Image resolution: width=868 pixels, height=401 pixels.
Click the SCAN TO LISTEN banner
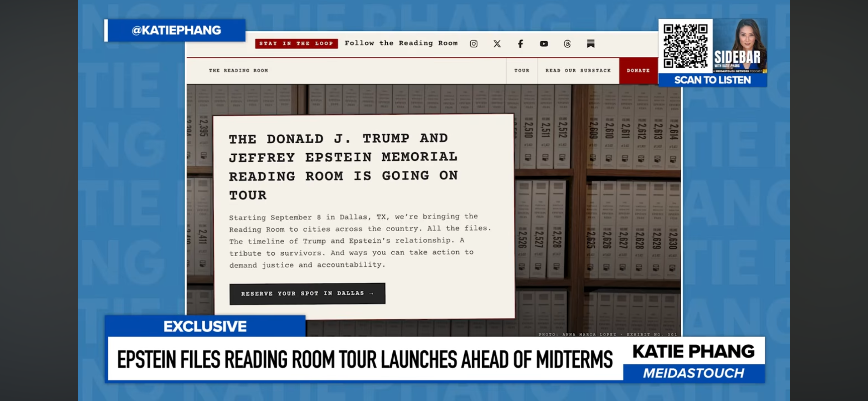712,80
